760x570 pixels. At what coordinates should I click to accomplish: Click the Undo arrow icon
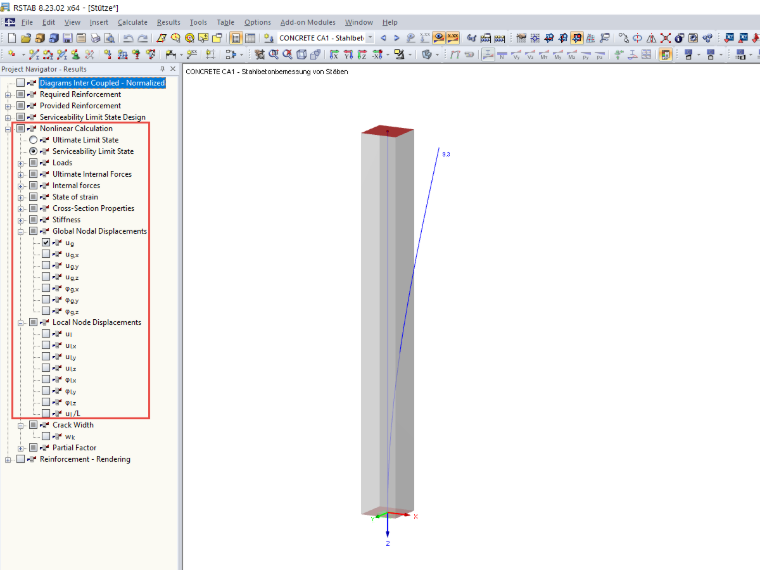(128, 38)
